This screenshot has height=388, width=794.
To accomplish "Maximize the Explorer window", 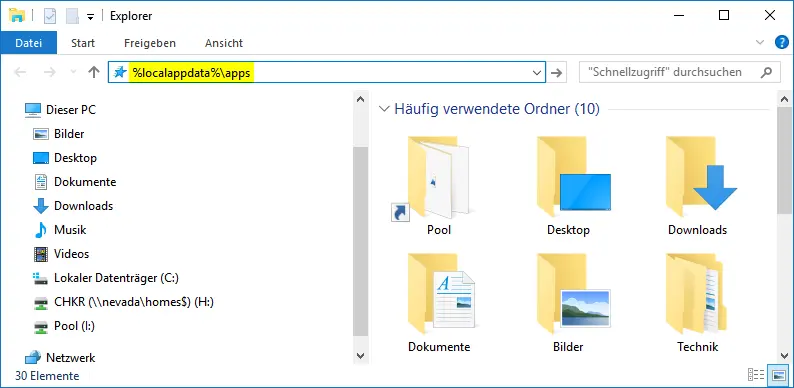I will (724, 15).
